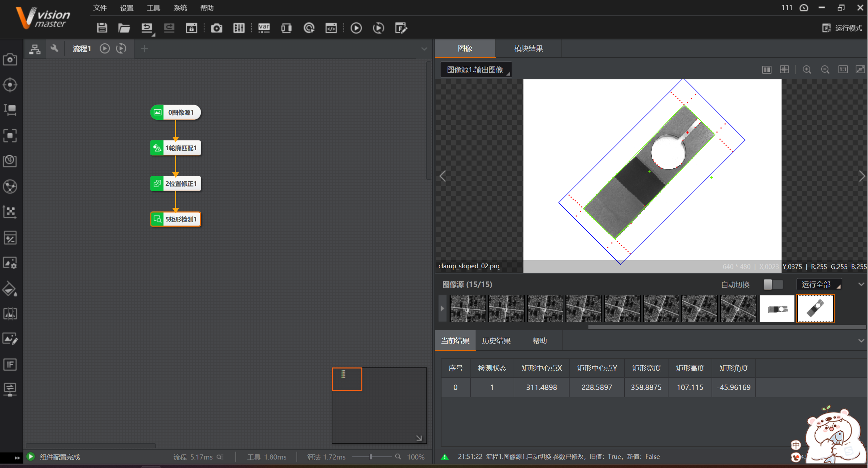
Task: Select the horizontal clamp image thumbnail
Action: 777,309
